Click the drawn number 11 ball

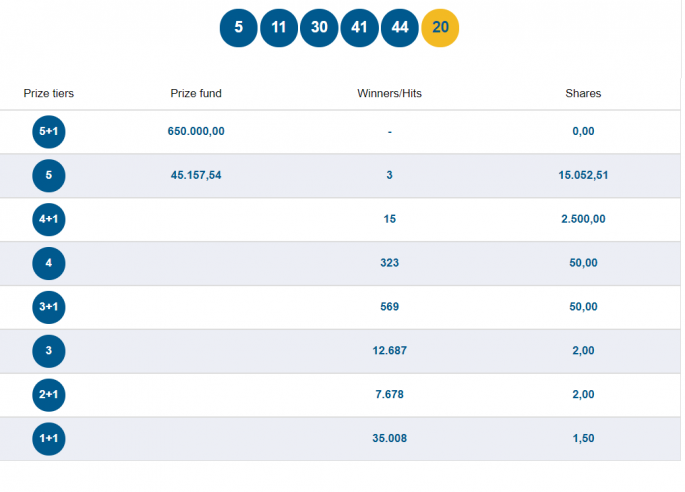pyautogui.click(x=279, y=27)
